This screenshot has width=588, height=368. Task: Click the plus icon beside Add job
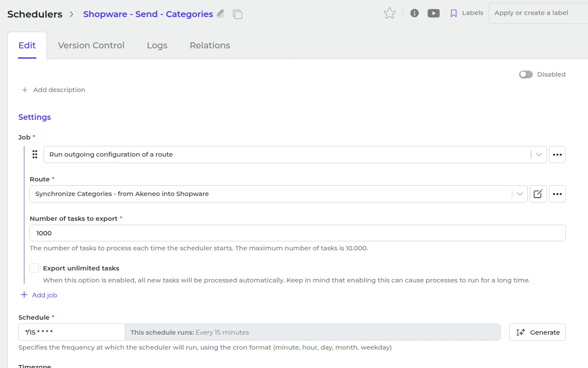24,295
